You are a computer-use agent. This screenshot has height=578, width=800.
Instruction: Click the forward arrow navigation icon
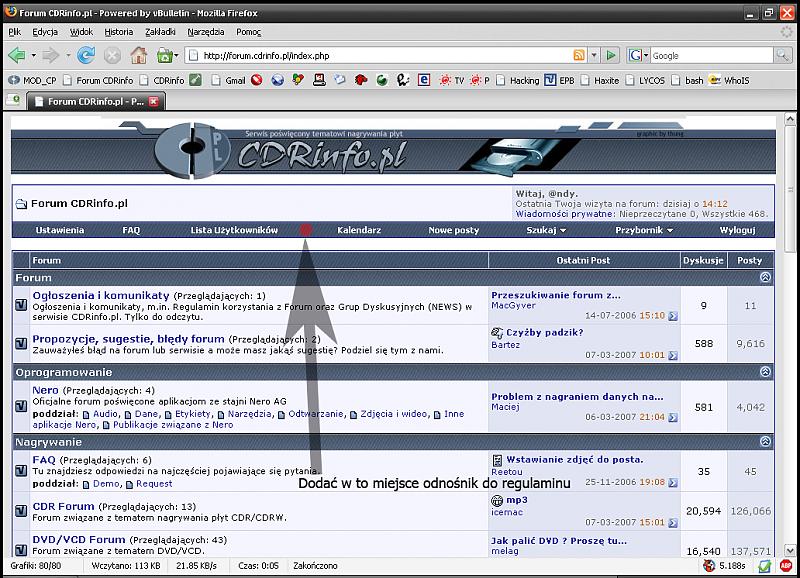(51, 55)
